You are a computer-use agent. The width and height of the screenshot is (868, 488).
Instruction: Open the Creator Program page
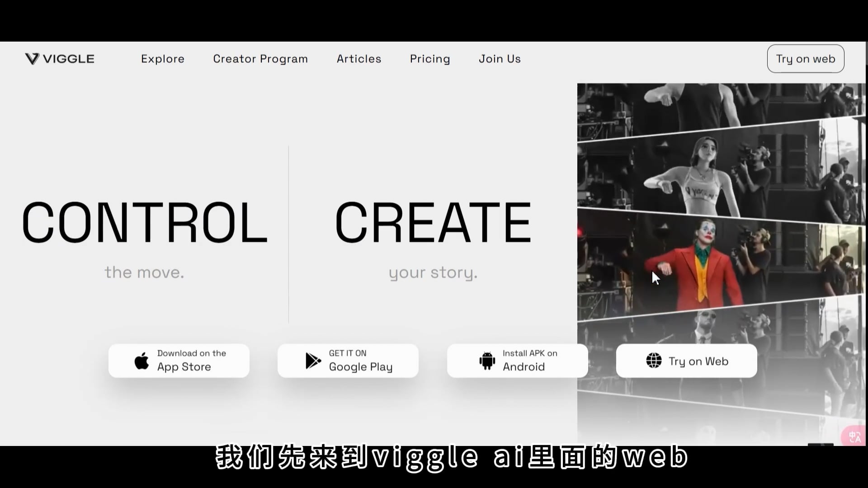point(260,59)
